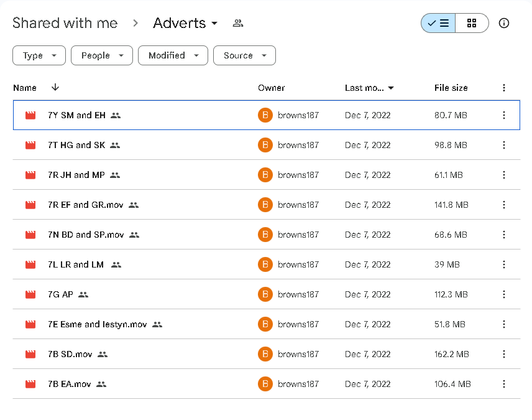Image resolution: width=532 pixels, height=420 pixels.
Task: Select the 7E Esme and Iestyn.mov file
Action: pos(97,324)
